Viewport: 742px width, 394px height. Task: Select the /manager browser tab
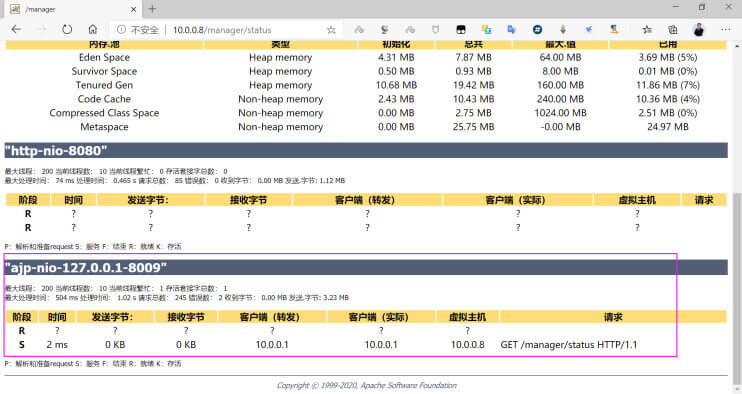(74, 9)
